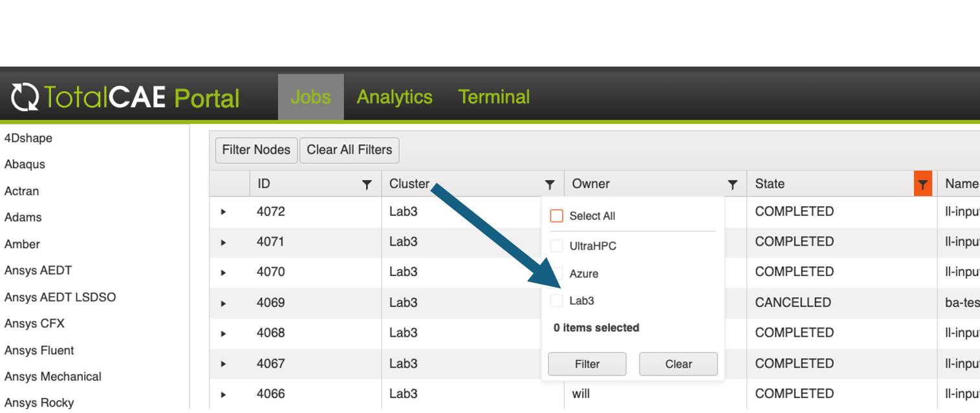This screenshot has width=980, height=413.
Task: Open the Owner column filter funnel
Action: click(733, 184)
